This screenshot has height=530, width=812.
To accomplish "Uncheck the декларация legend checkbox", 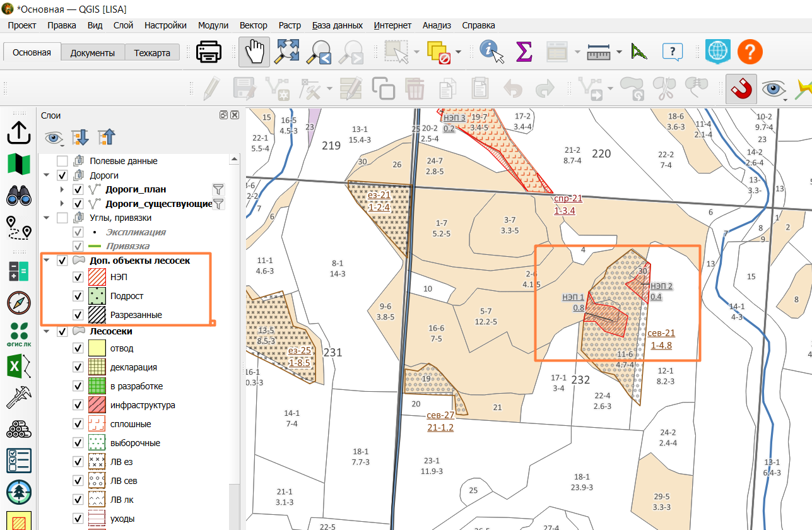I will pos(78,367).
